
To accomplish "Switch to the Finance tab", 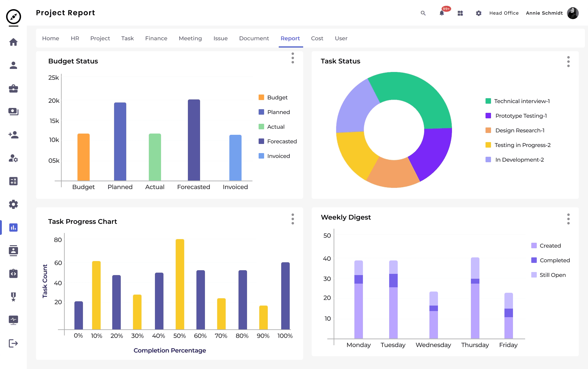I will pos(156,38).
